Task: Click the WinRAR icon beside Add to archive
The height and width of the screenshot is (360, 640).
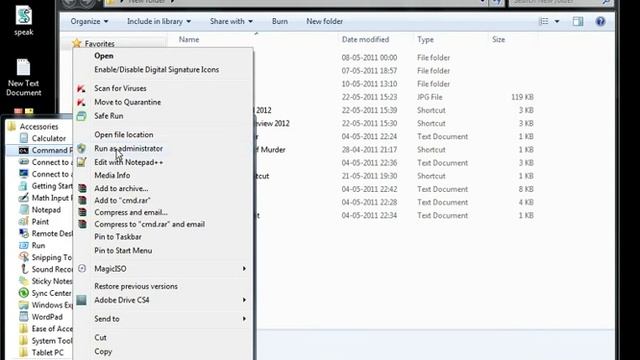Action: coord(82,188)
